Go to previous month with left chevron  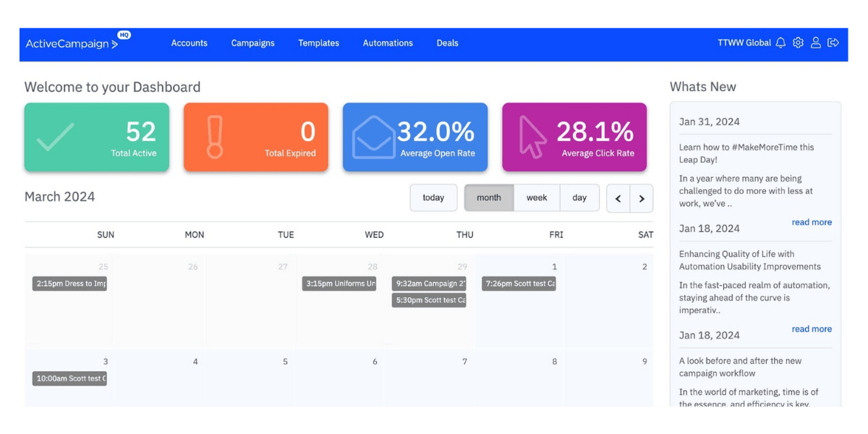618,197
